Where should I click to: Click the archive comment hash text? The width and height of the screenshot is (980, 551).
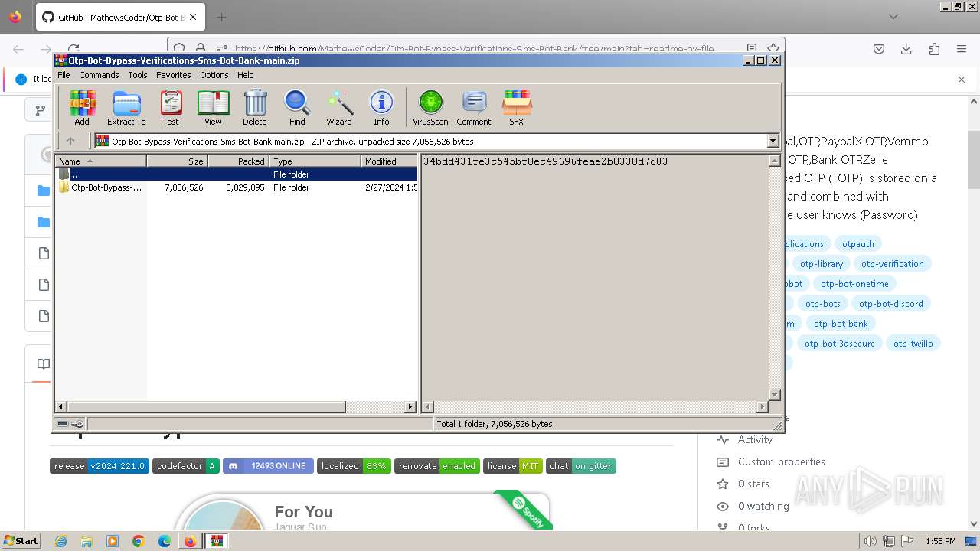545,161
